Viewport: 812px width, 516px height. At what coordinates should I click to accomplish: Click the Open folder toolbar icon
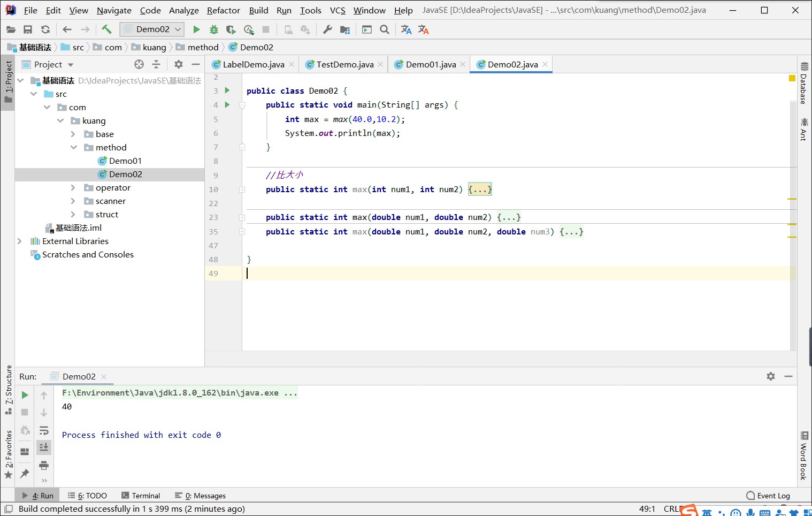pos(11,29)
